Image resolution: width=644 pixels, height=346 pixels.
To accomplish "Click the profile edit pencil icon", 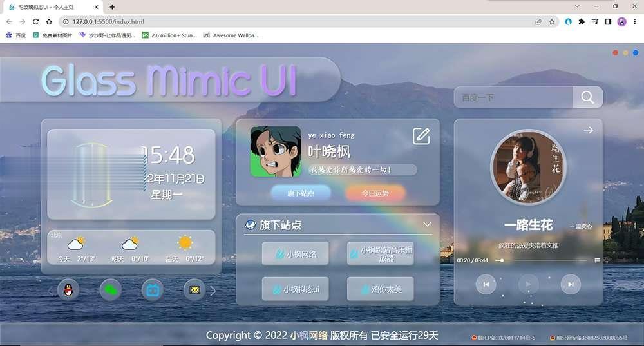I will (x=421, y=136).
